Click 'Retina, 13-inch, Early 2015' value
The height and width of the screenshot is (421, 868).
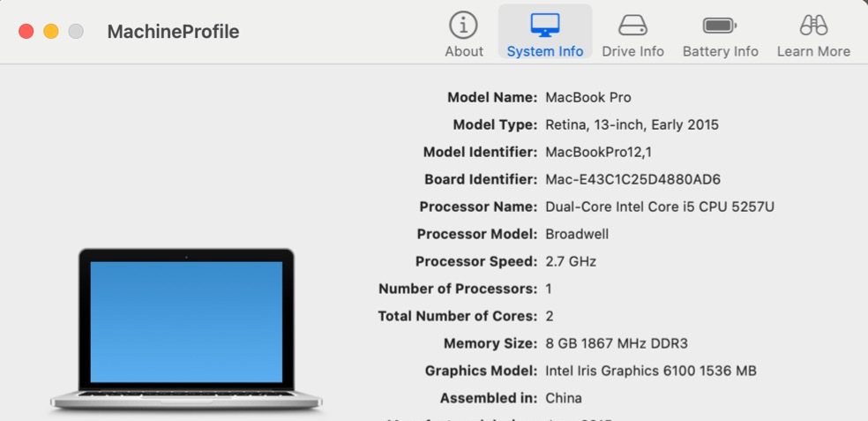click(x=632, y=124)
